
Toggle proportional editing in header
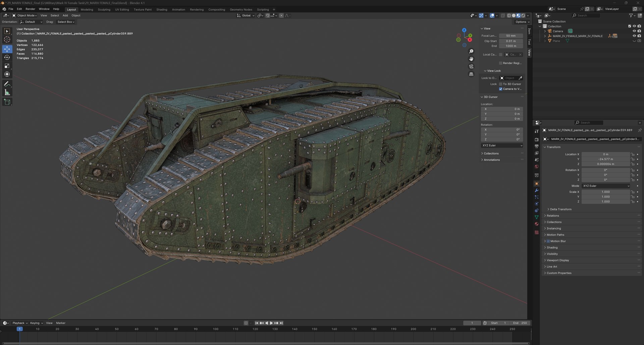[281, 15]
